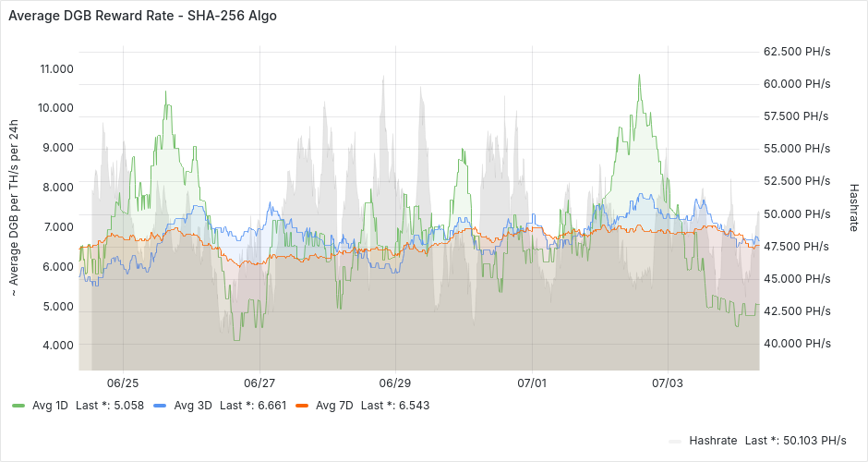The width and height of the screenshot is (868, 462).
Task: Click the 8.000 left axis label
Action: point(58,187)
